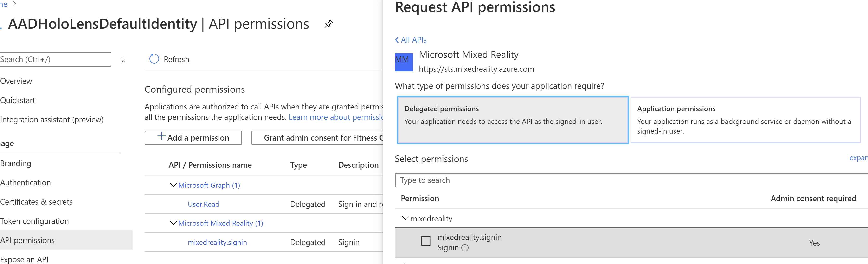
Task: Click the Refresh circular arrow icon
Action: (154, 59)
